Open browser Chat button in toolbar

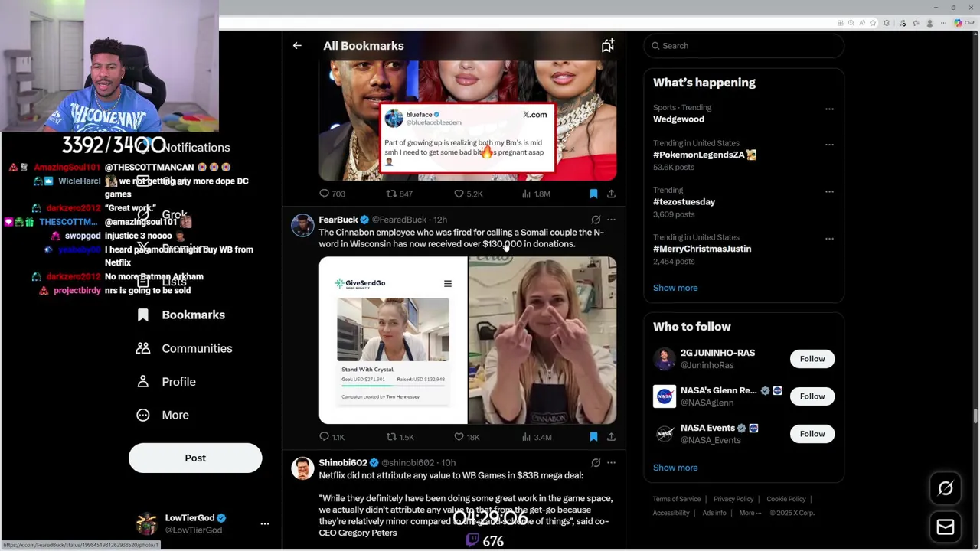(964, 23)
